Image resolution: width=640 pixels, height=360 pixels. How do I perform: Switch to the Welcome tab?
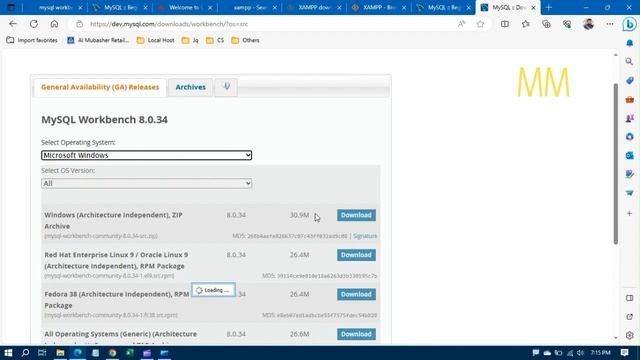tap(185, 7)
